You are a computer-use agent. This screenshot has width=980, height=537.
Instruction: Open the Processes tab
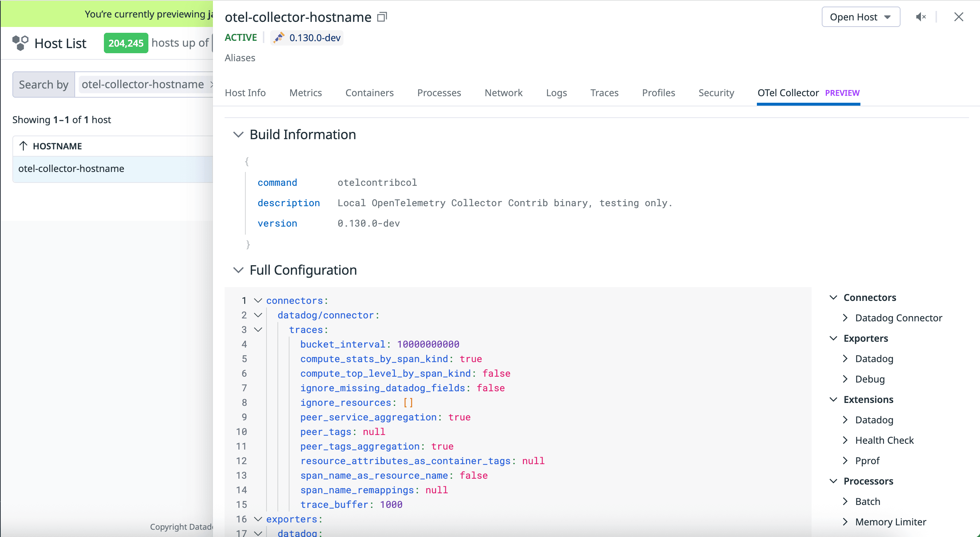tap(439, 93)
